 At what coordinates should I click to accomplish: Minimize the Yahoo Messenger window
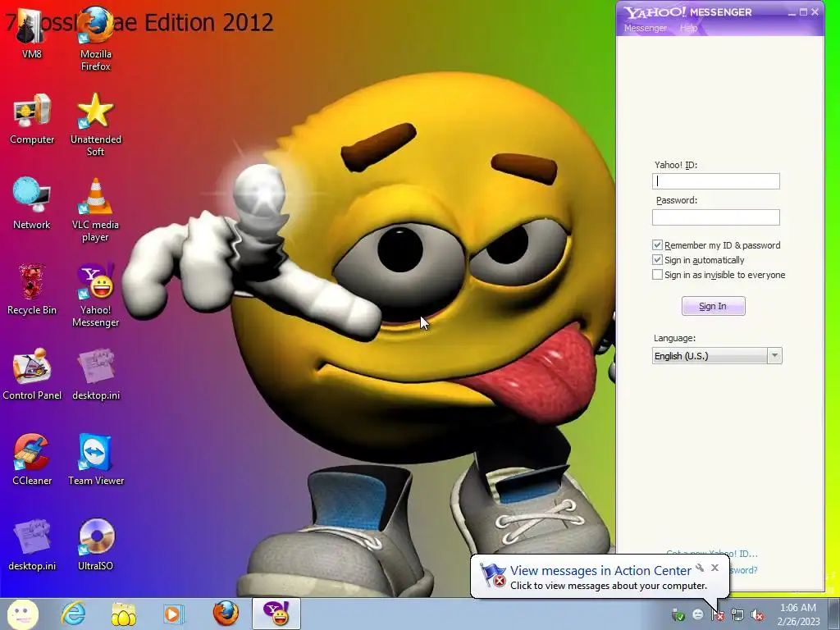pyautogui.click(x=792, y=12)
